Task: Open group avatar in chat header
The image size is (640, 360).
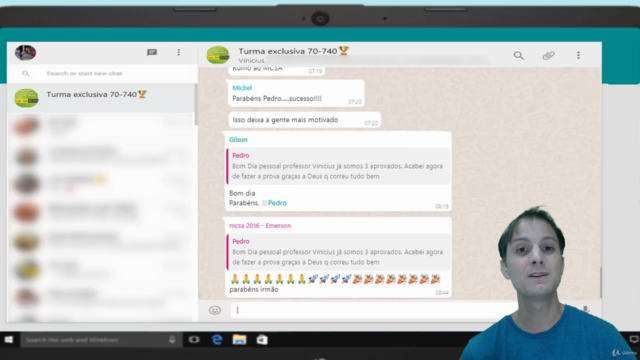Action: click(x=218, y=55)
